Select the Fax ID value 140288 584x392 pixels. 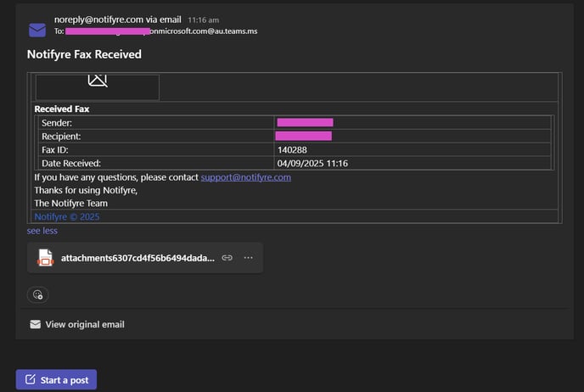[292, 150]
